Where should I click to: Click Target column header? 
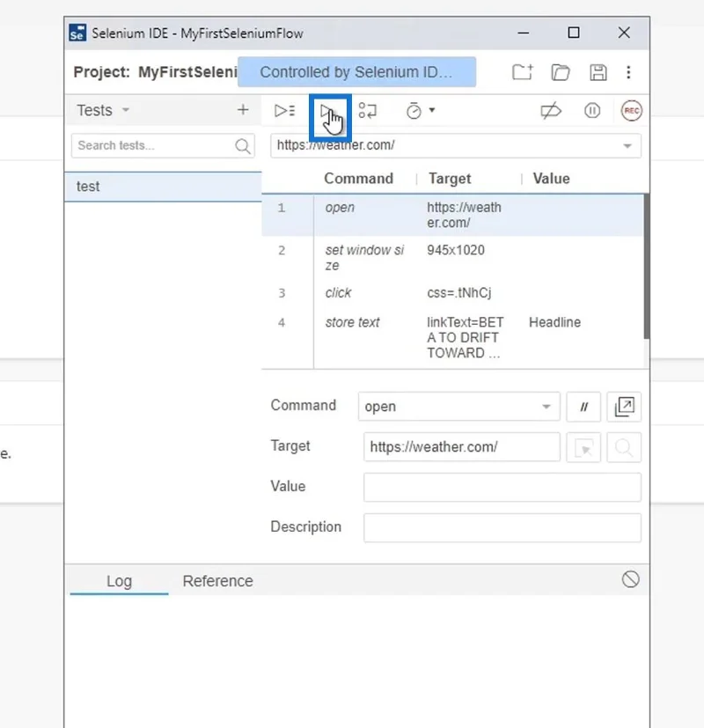[449, 179]
